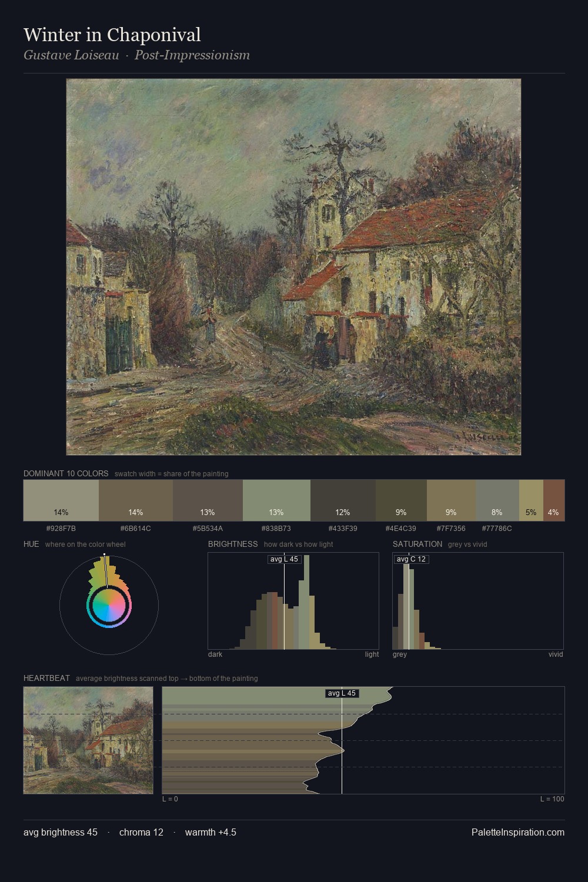Click the "SATURATION" section heading
The height and width of the screenshot is (882, 588).
(x=417, y=544)
